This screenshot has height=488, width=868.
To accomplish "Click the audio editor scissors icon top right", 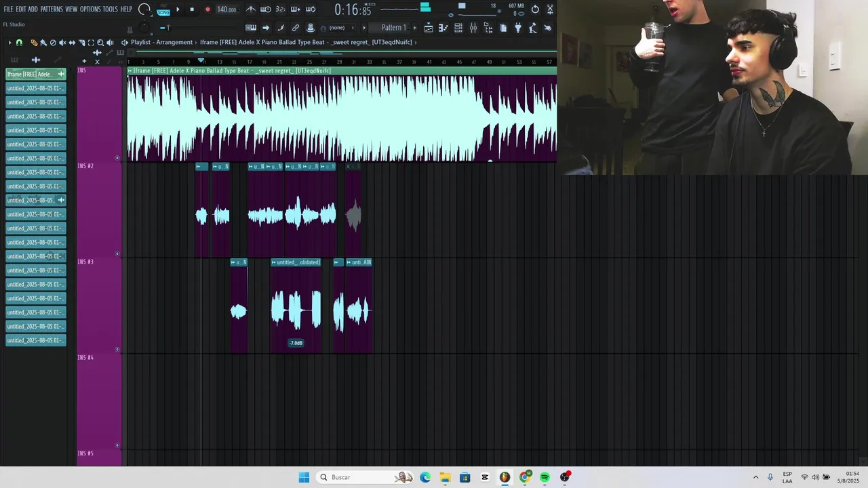I will (550, 9).
